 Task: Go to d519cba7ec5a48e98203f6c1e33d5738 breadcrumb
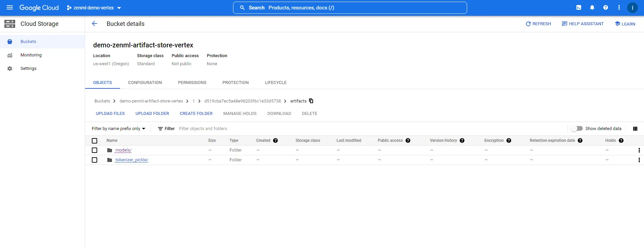242,101
